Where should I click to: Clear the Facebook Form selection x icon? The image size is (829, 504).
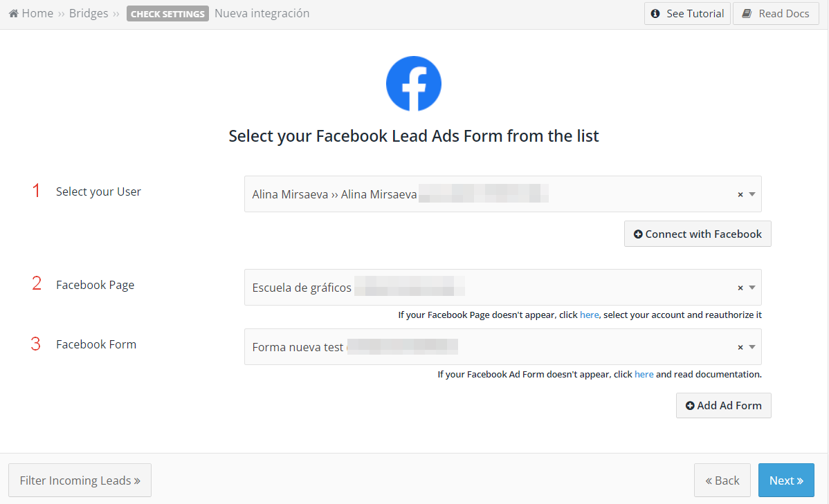click(x=740, y=347)
